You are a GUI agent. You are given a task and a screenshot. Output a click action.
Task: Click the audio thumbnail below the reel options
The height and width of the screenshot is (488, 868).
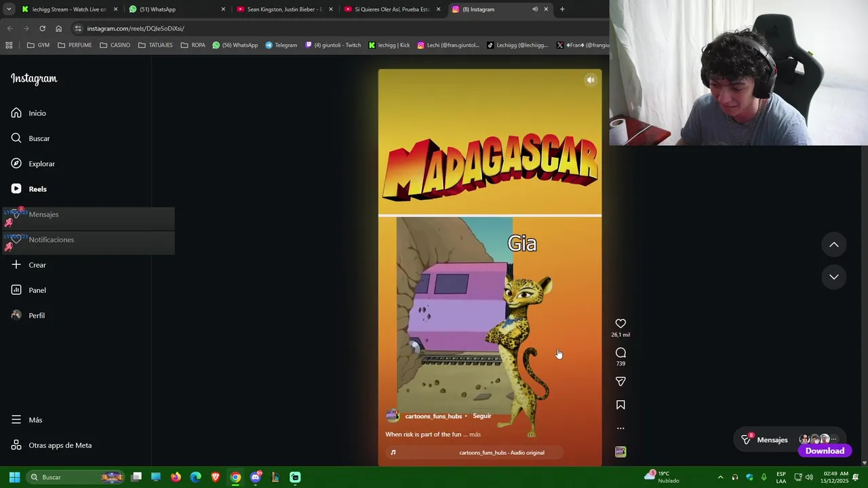(x=620, y=451)
